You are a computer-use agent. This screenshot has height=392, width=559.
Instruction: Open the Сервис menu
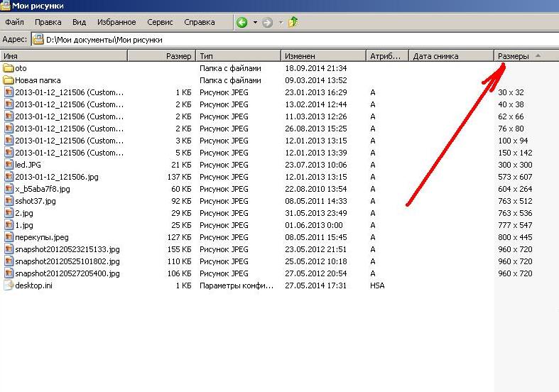[x=160, y=22]
